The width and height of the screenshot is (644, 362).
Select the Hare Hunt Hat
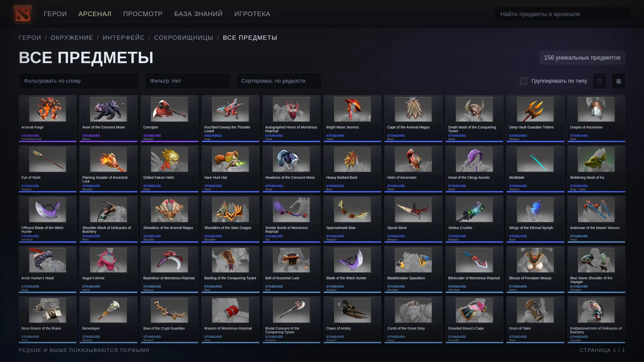(230, 169)
